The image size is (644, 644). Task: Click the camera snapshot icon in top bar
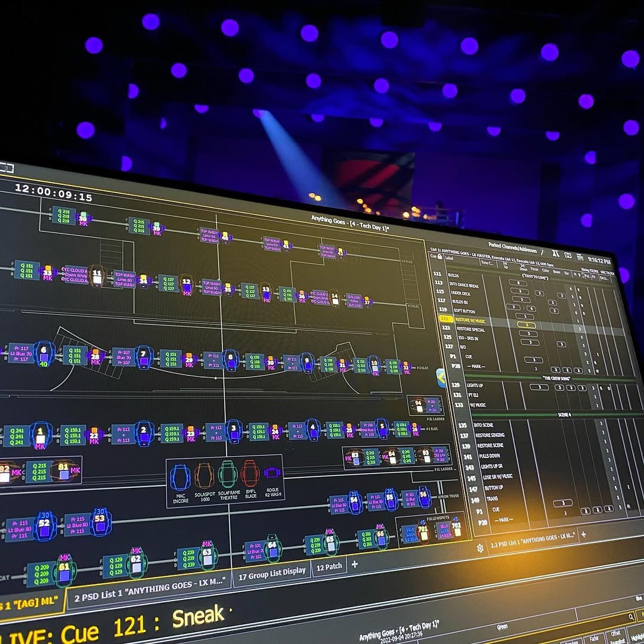[568, 255]
